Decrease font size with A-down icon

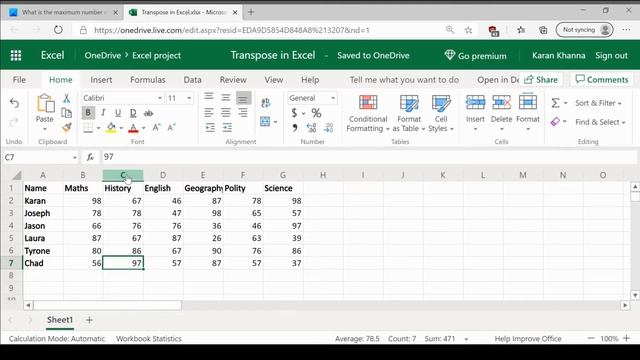pos(171,128)
